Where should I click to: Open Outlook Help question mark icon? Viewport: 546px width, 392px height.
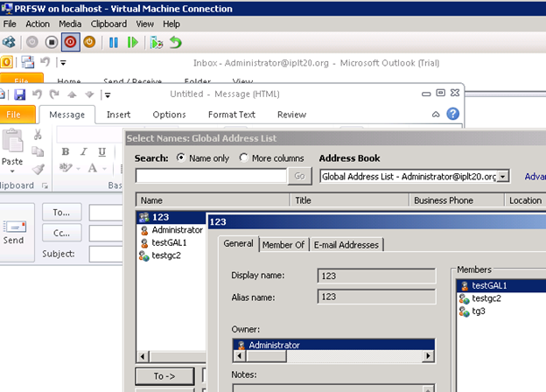(452, 114)
